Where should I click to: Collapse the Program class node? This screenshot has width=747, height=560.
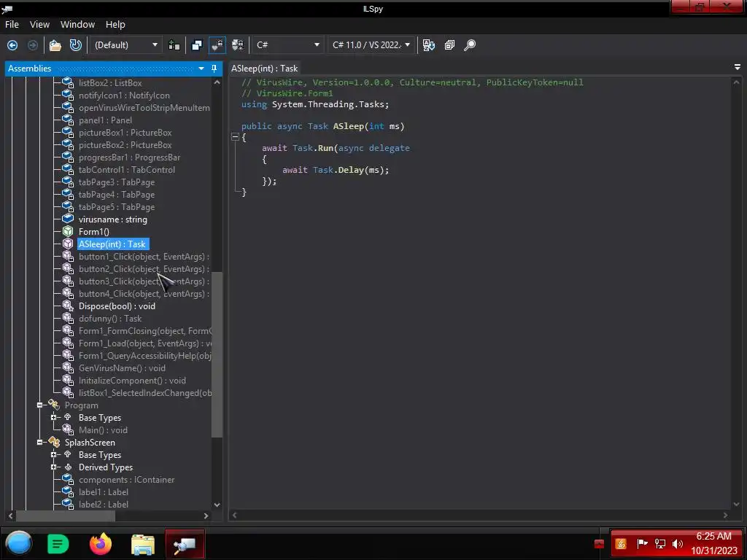click(x=40, y=405)
